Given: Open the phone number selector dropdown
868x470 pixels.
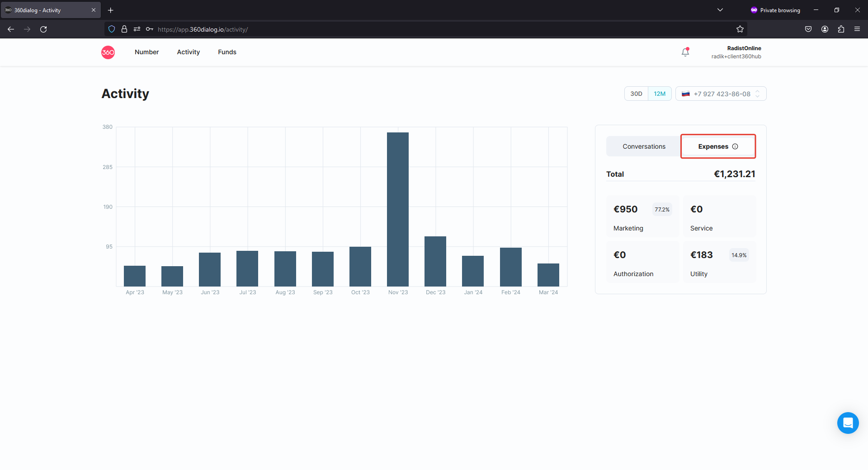Looking at the screenshot, I should point(721,94).
